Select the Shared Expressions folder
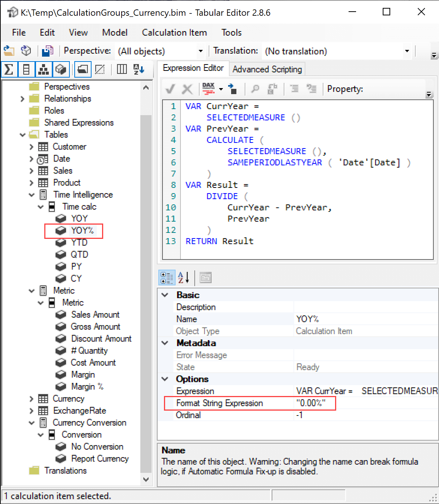The width and height of the screenshot is (439, 504). [x=79, y=123]
